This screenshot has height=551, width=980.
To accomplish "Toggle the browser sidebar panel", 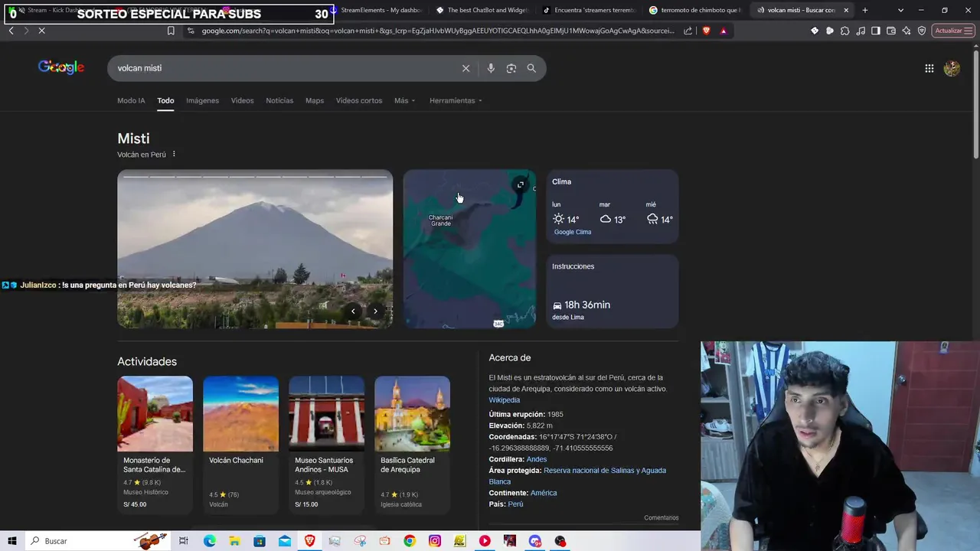I will [x=876, y=31].
